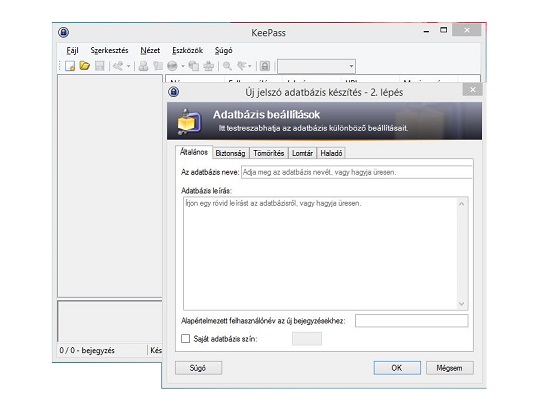Enable the Saját adatbázis szín checkbox
The height and width of the screenshot is (412, 550).
pos(186,339)
